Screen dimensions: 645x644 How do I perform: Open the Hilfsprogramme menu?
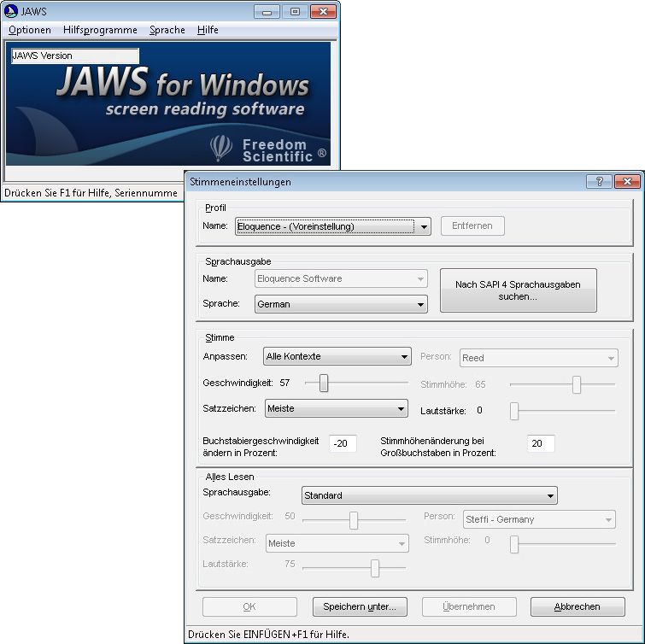[100, 30]
